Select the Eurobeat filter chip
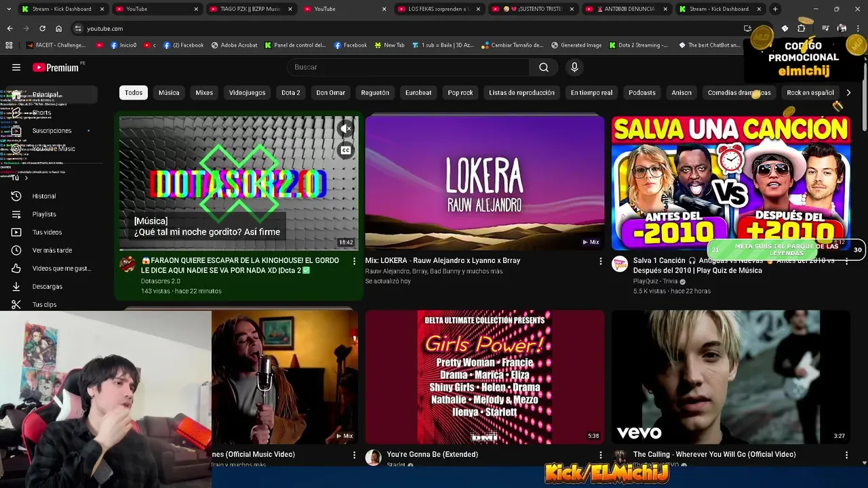The width and height of the screenshot is (868, 488). click(x=418, y=93)
